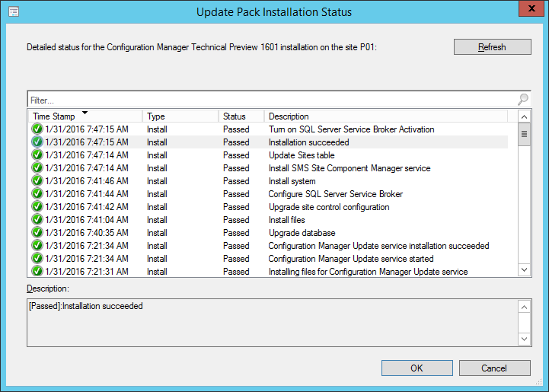Viewport: 549px width, 392px height.
Task: Sort by Type column header
Action: pos(180,116)
